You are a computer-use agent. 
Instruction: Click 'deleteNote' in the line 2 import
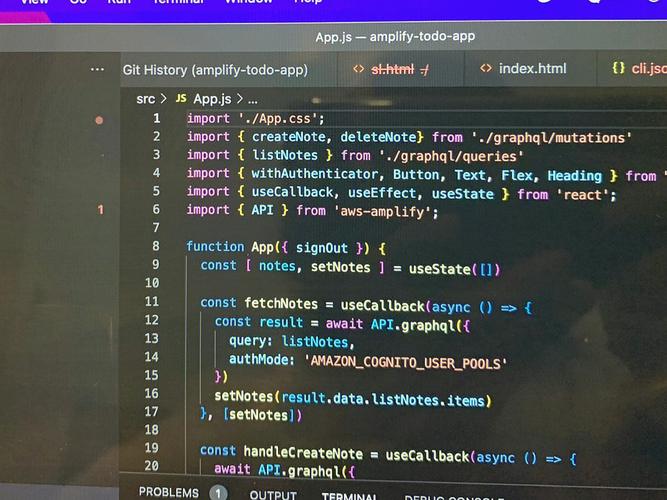[378, 137]
